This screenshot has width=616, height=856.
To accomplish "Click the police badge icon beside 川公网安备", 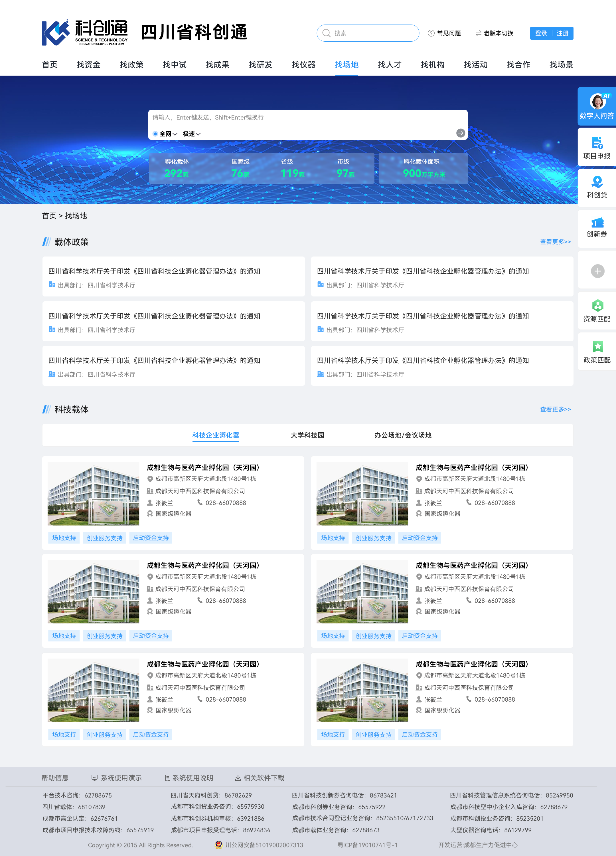I will pyautogui.click(x=219, y=845).
